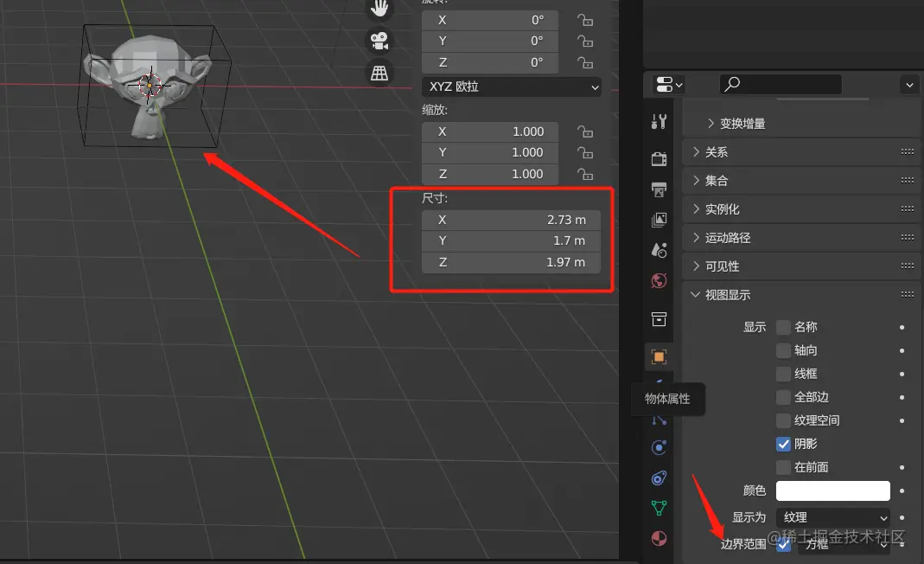Open the 边界范围 方框 shape dropdown
This screenshot has width=924, height=564.
click(x=844, y=544)
